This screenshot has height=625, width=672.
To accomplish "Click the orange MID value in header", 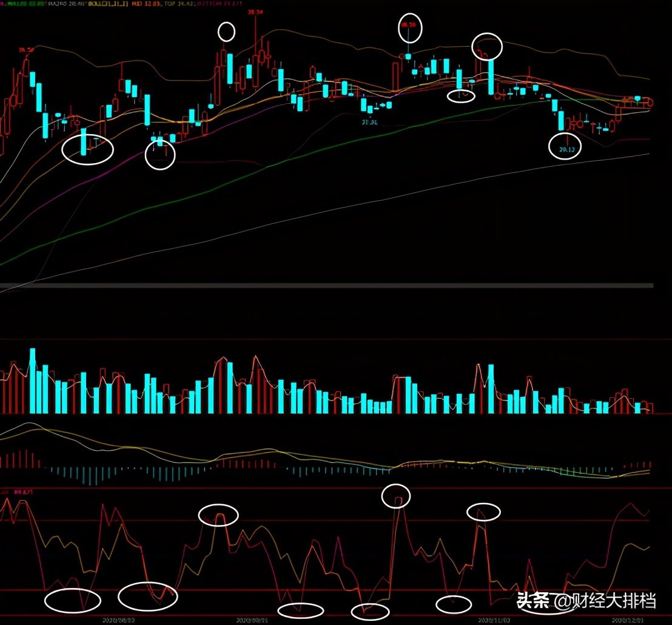I will tap(146, 4).
